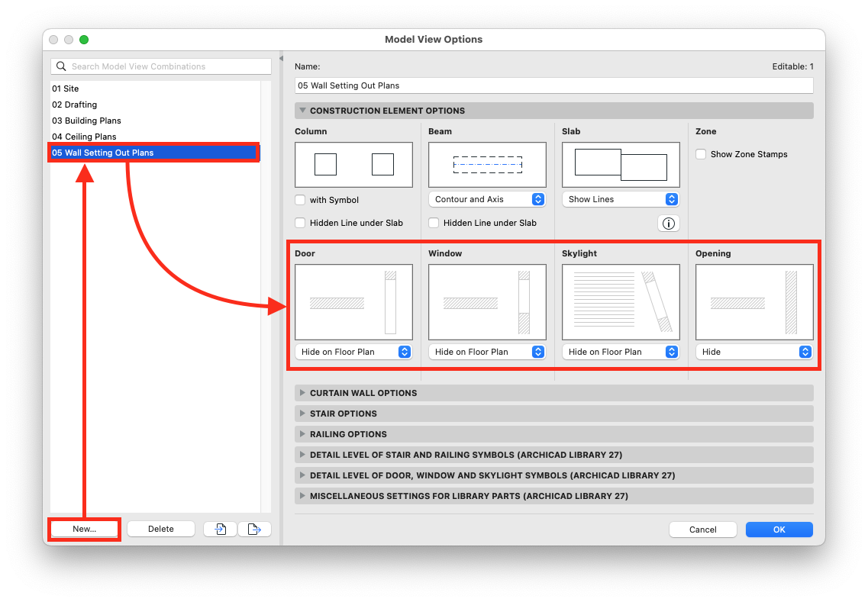Image resolution: width=868 pixels, height=602 pixels.
Task: Click the Column preview thumbnail
Action: (x=353, y=165)
